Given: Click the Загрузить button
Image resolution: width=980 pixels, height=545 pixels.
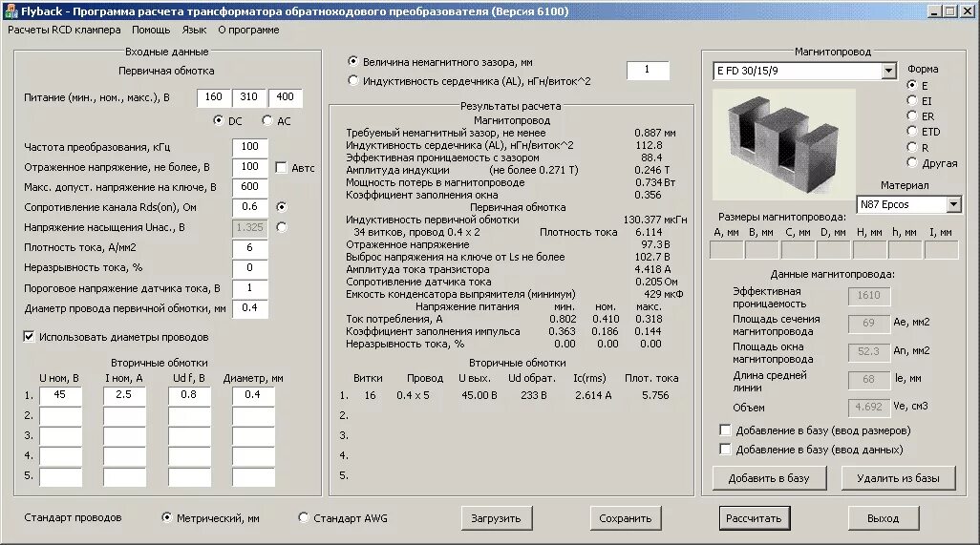Looking at the screenshot, I should pos(496,518).
